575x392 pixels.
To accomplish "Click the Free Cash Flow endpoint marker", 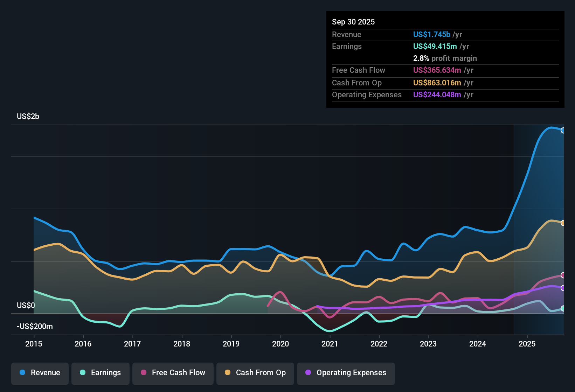I will (x=563, y=275).
